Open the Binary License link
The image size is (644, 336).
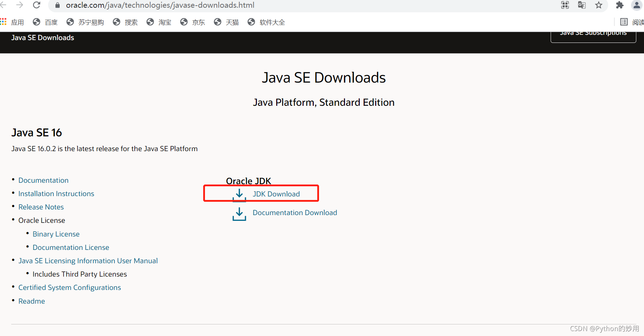click(56, 234)
